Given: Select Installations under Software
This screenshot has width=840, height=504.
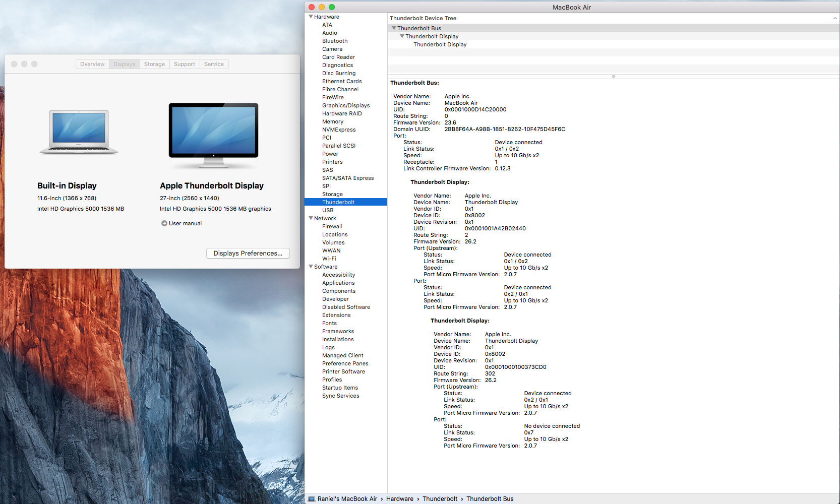Looking at the screenshot, I should pyautogui.click(x=338, y=339).
